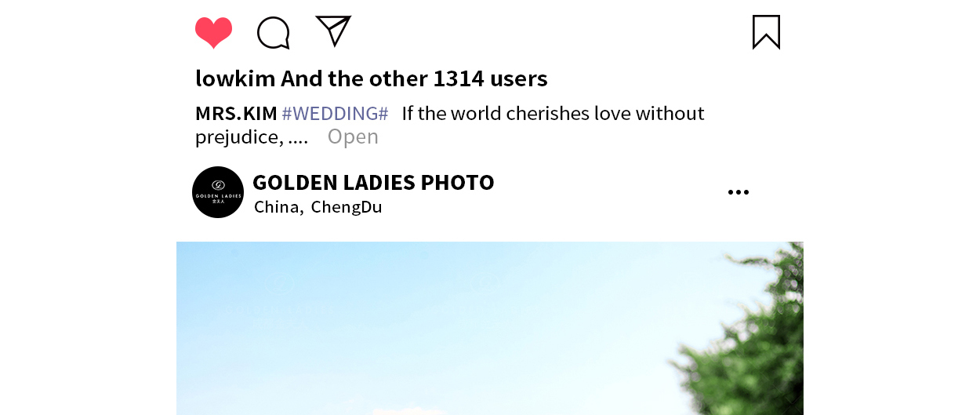Image resolution: width=980 pixels, height=415 pixels.
Task: Follow the #WEDDING# hashtag link
Action: click(336, 114)
